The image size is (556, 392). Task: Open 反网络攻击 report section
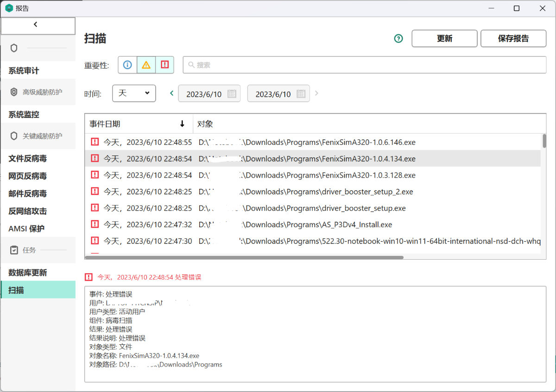pos(38,211)
